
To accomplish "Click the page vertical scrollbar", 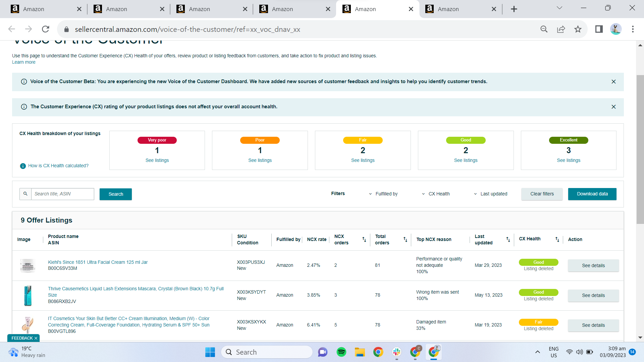I will tap(640, 149).
